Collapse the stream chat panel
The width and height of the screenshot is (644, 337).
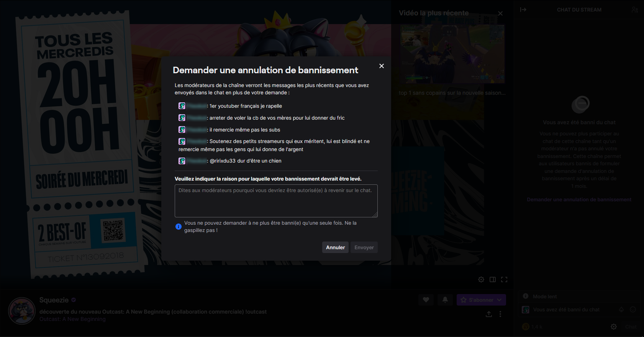tap(523, 10)
